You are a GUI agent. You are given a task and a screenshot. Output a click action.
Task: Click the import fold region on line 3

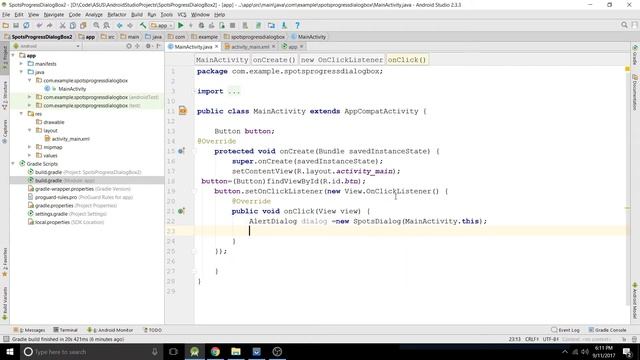click(234, 91)
